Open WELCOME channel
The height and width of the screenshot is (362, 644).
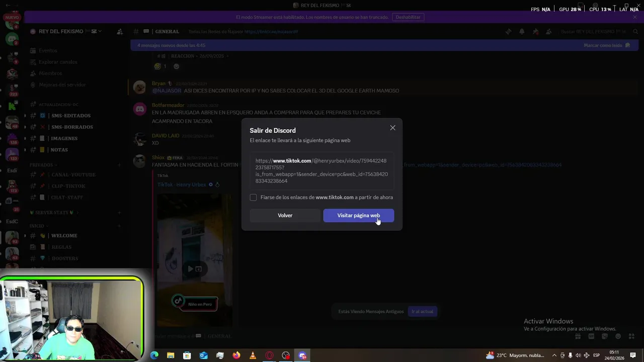tap(76, 235)
